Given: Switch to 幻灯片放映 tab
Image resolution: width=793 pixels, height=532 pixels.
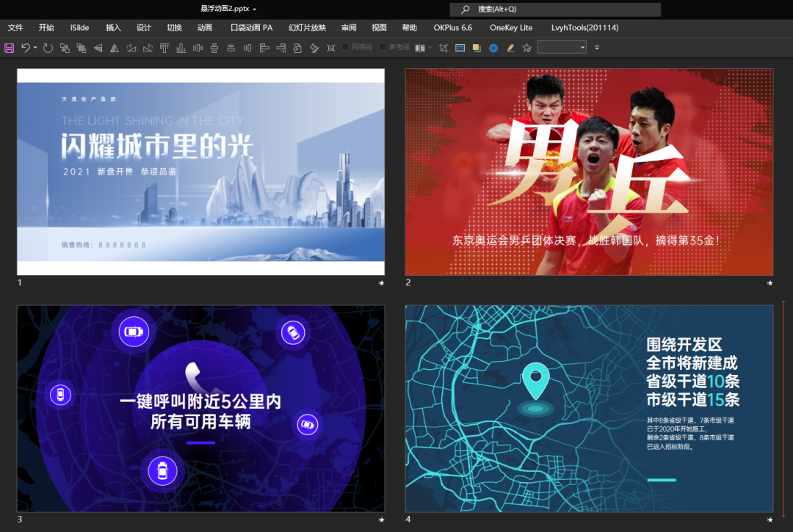Looking at the screenshot, I should pos(307,28).
